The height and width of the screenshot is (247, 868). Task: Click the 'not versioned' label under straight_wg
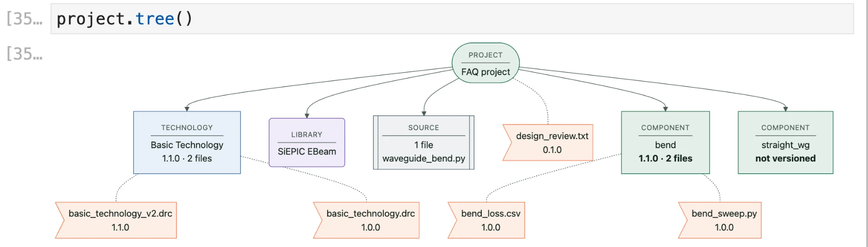(x=785, y=159)
